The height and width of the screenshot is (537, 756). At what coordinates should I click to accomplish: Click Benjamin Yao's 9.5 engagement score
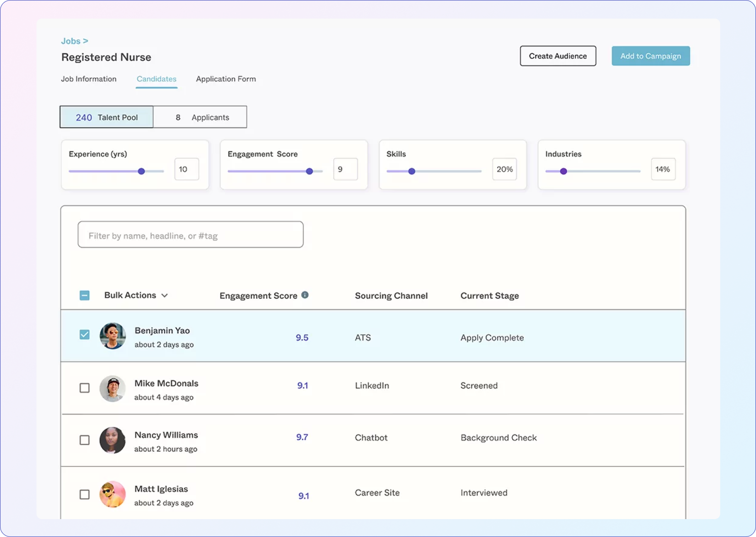click(x=302, y=337)
